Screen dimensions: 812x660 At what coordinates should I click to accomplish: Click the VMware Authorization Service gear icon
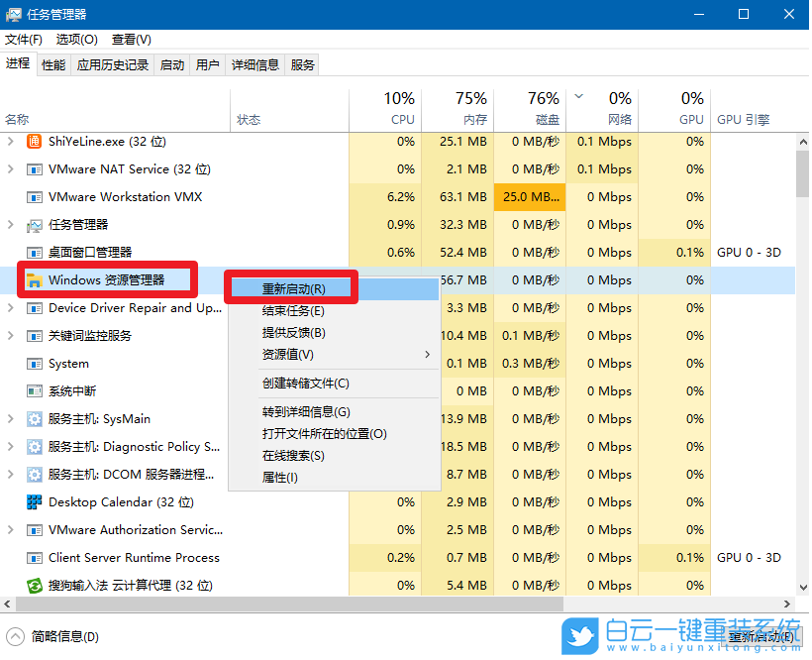tap(33, 530)
